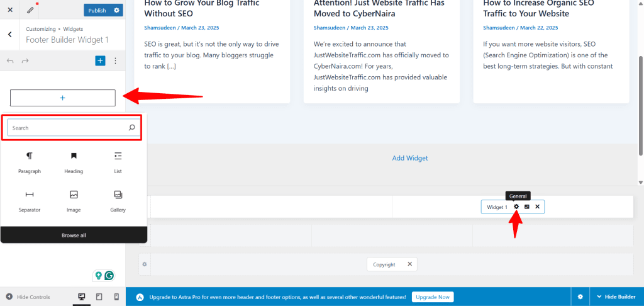Click the pencil edit icon in top bar

[x=31, y=10]
